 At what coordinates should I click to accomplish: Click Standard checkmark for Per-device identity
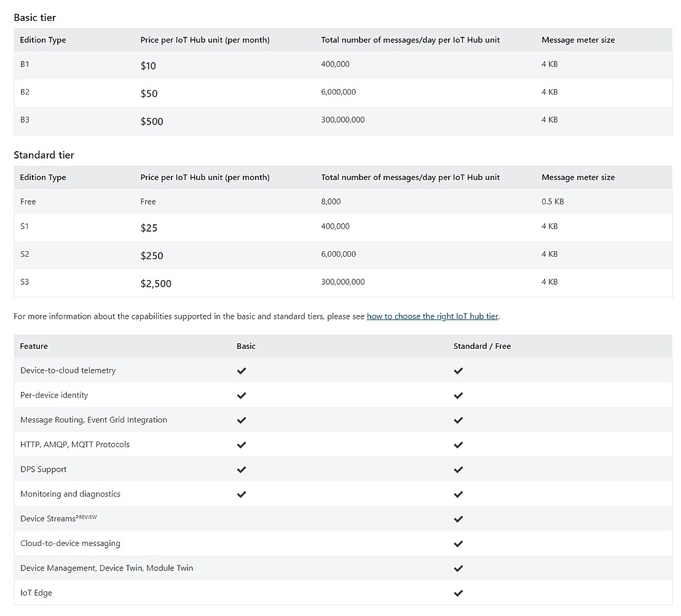tap(458, 396)
